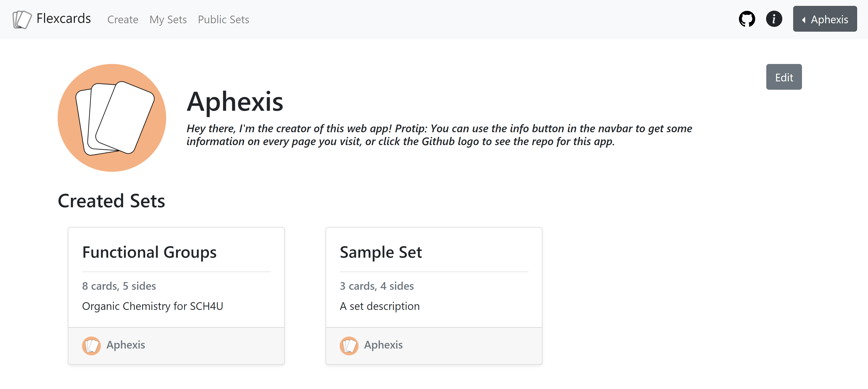The width and height of the screenshot is (868, 389).
Task: Click the Flexcards logo icon in navbar
Action: (x=22, y=19)
